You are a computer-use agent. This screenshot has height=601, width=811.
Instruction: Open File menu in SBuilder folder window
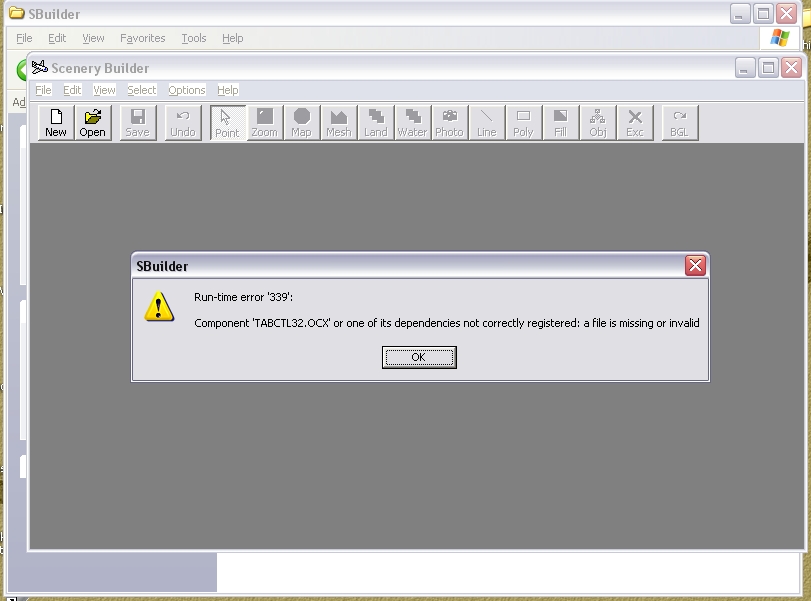click(x=24, y=38)
